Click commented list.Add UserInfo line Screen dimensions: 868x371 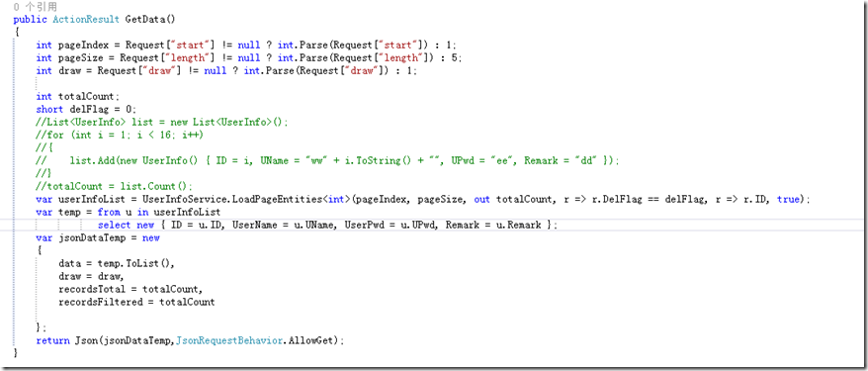pyautogui.click(x=327, y=160)
